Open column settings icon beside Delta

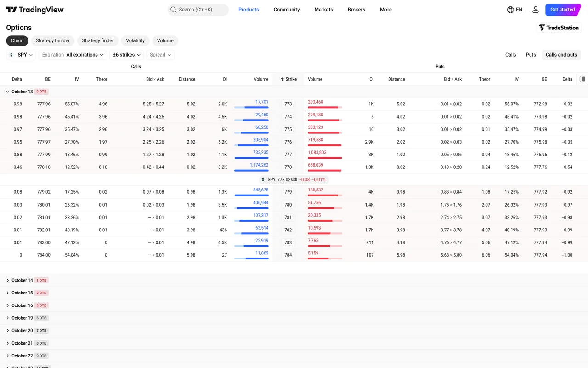coord(582,79)
